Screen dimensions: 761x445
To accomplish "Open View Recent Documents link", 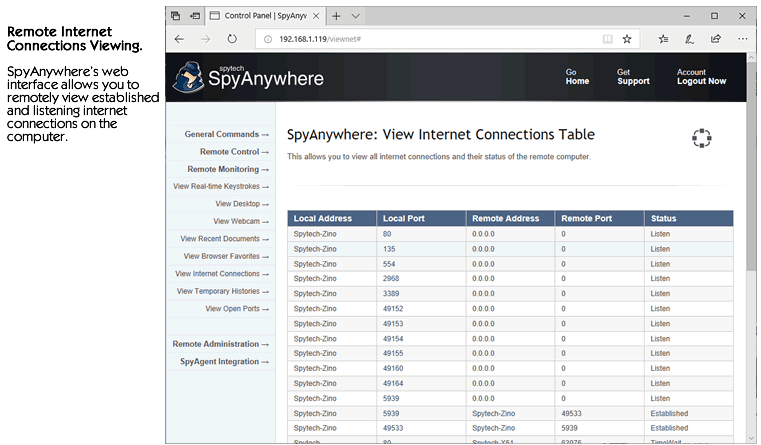I will click(x=224, y=239).
